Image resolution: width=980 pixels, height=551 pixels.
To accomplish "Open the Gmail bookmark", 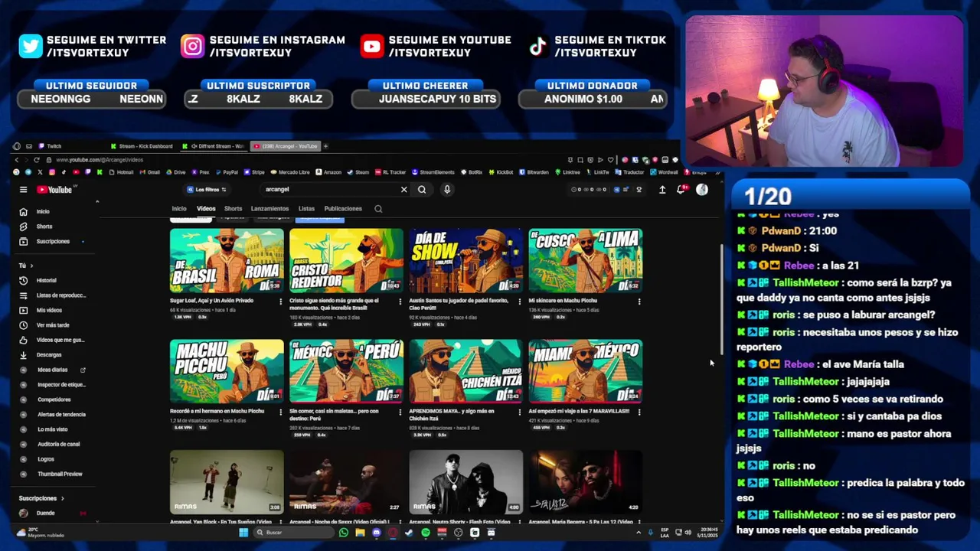I will tap(151, 172).
